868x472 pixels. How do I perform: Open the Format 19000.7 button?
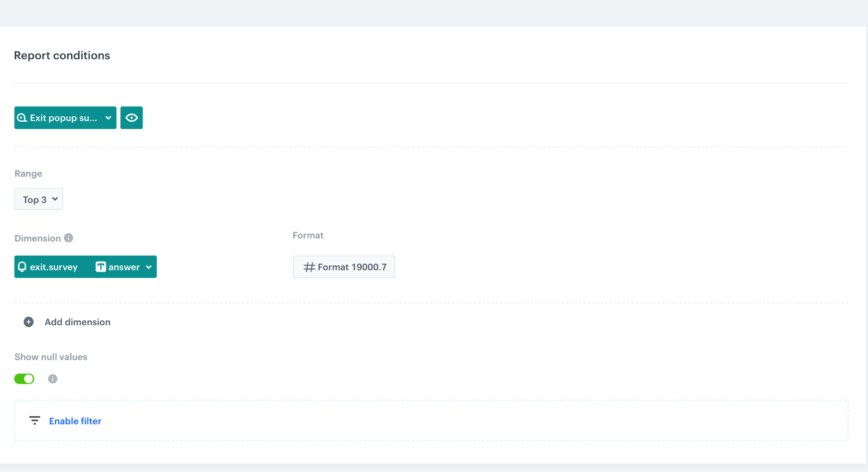pyautogui.click(x=344, y=267)
